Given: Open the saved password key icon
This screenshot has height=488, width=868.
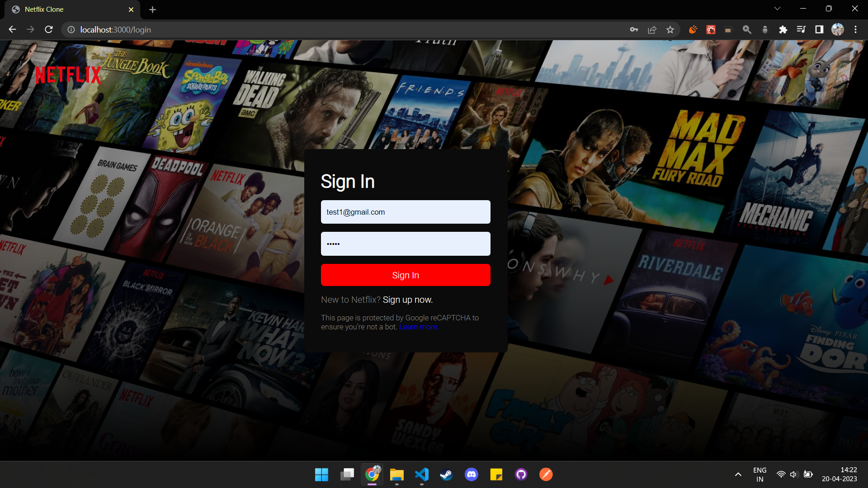Looking at the screenshot, I should (x=634, y=29).
